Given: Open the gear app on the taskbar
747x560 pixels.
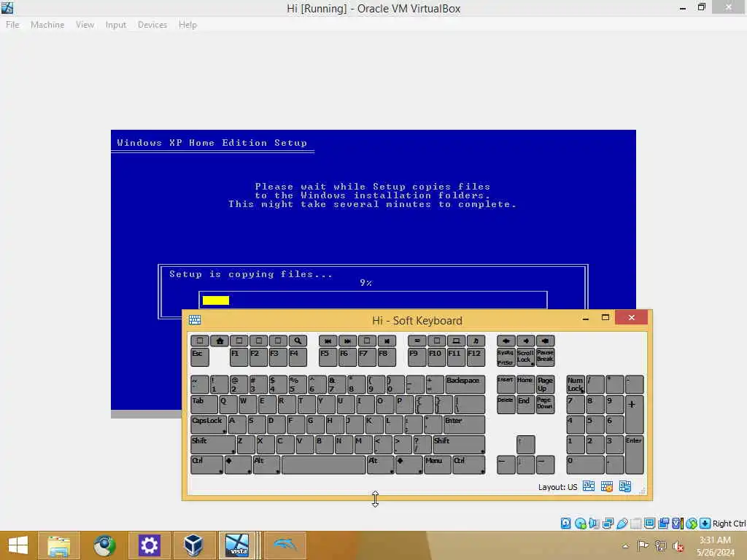Looking at the screenshot, I should [149, 545].
